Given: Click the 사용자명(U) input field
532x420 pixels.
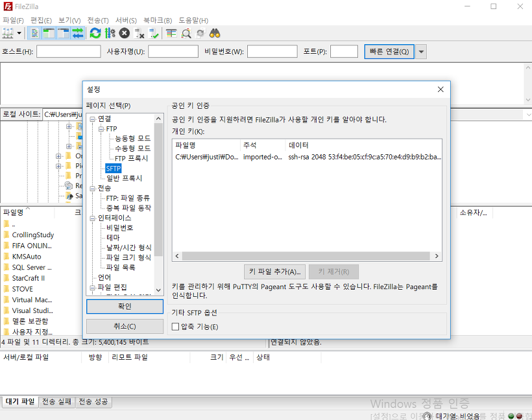Looking at the screenshot, I should [x=173, y=51].
